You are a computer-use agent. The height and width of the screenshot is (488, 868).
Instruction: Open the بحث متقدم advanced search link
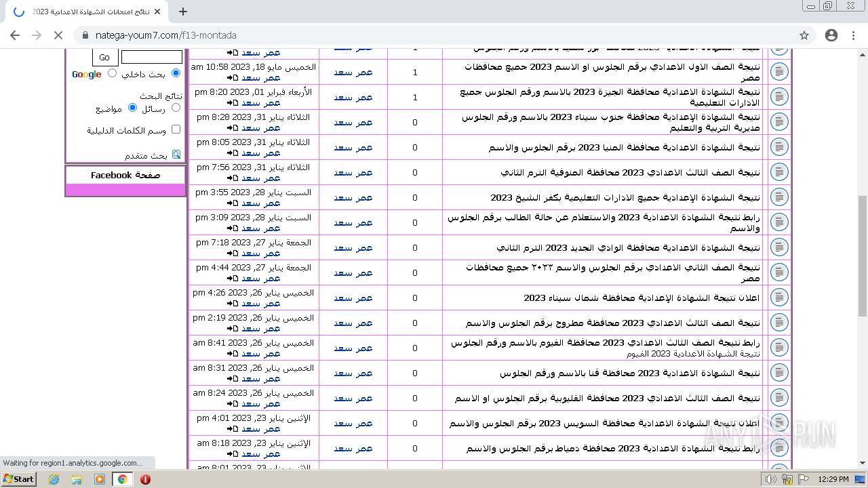[146, 155]
